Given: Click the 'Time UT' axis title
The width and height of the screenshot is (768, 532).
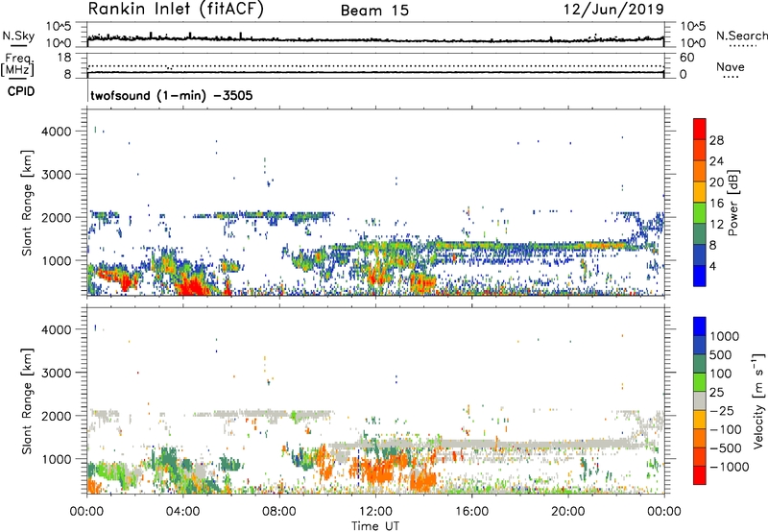Looking at the screenshot, I should coord(375,526).
